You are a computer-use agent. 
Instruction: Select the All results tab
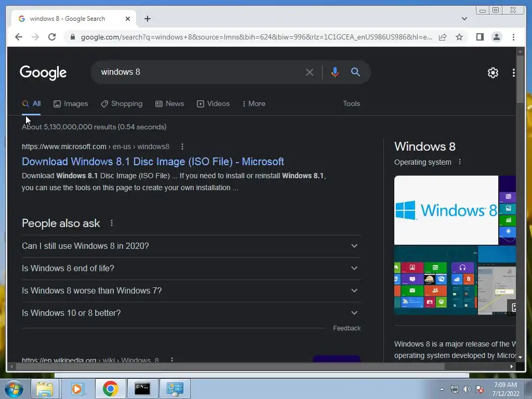click(x=31, y=104)
